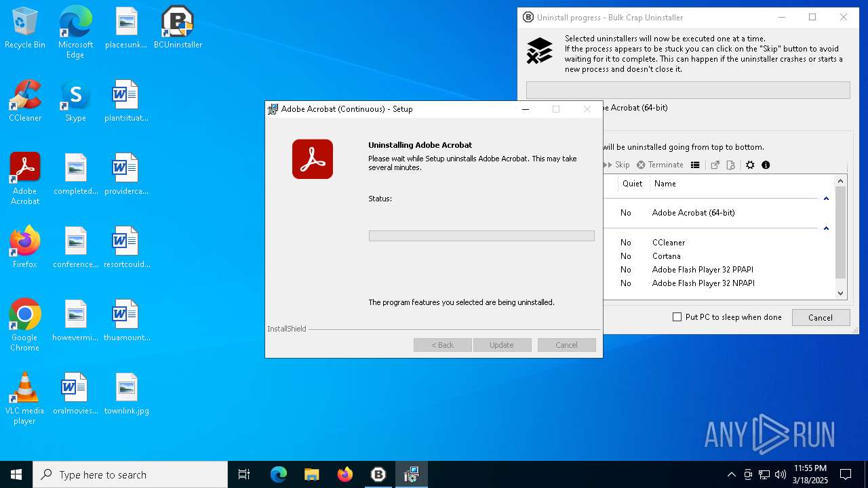Screen dimensions: 868x488
Task: Click the Update button in Setup dialog
Action: 502,345
